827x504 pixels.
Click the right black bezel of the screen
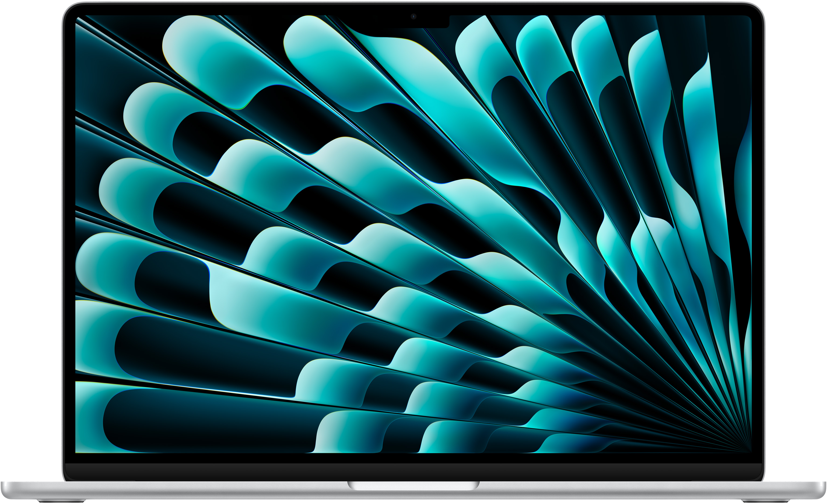pyautogui.click(x=758, y=235)
